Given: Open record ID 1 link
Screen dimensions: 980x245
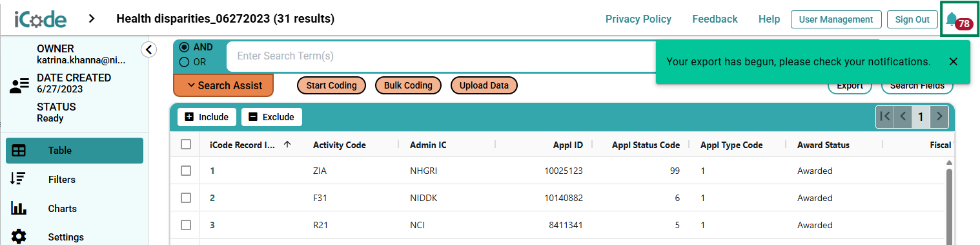Looking at the screenshot, I should click(212, 171).
